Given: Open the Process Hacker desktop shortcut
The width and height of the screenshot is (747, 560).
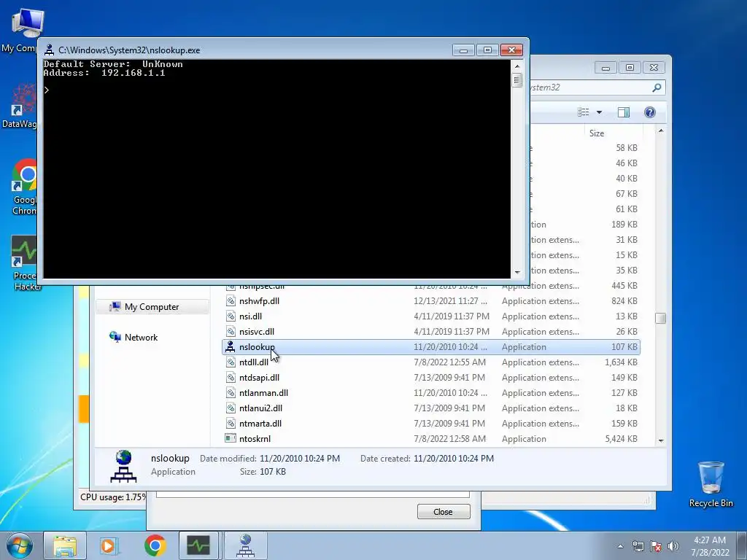Looking at the screenshot, I should [23, 262].
